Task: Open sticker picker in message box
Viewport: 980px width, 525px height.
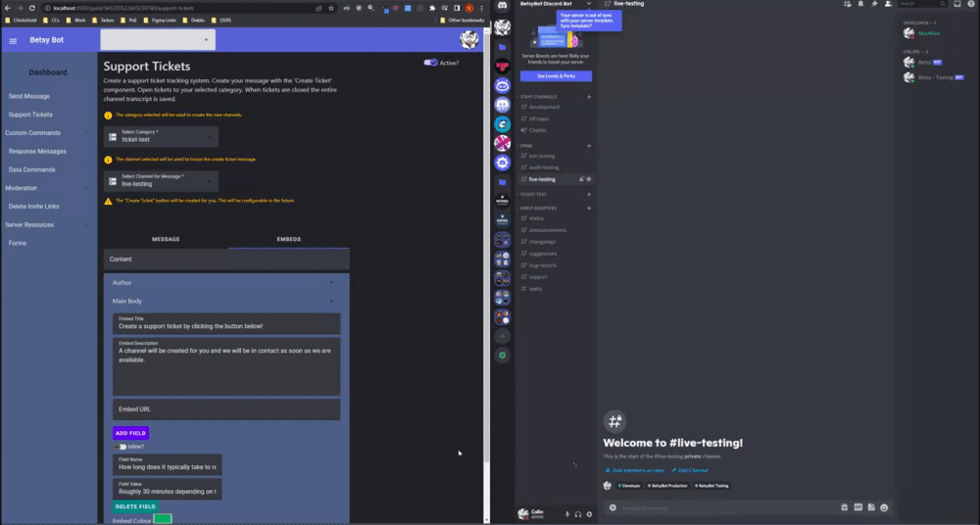Action: (x=871, y=507)
